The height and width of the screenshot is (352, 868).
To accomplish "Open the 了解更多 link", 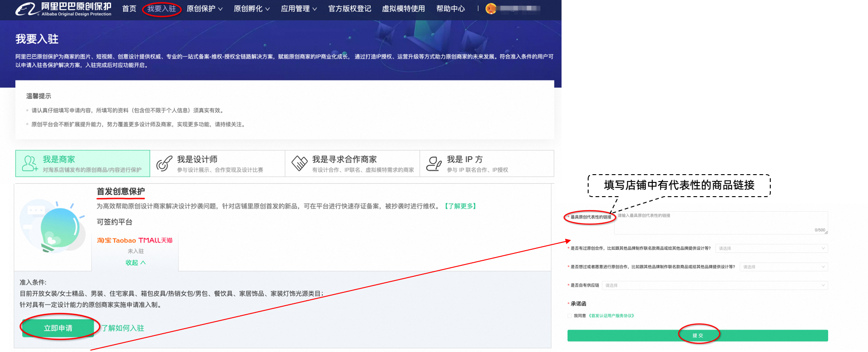I will pyautogui.click(x=460, y=206).
